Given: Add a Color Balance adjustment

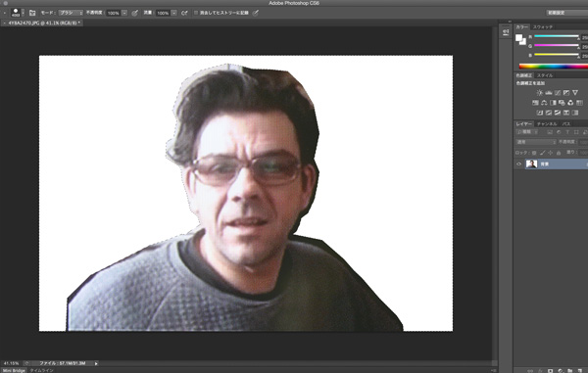Looking at the screenshot, I should pos(544,103).
